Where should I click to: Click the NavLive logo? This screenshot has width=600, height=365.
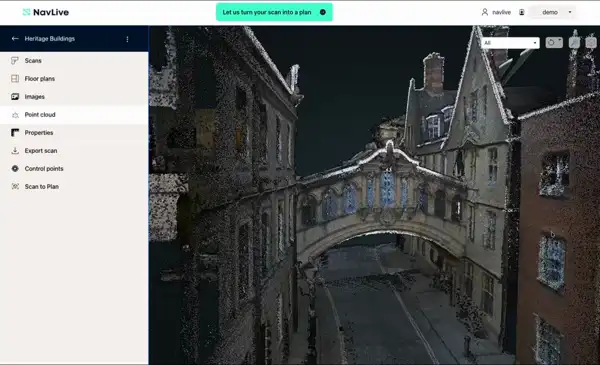coord(46,12)
